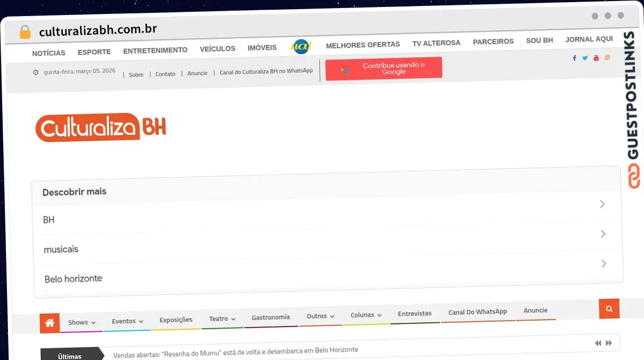Select the BH suggestion text
The width and height of the screenshot is (644, 360).
coord(48,220)
